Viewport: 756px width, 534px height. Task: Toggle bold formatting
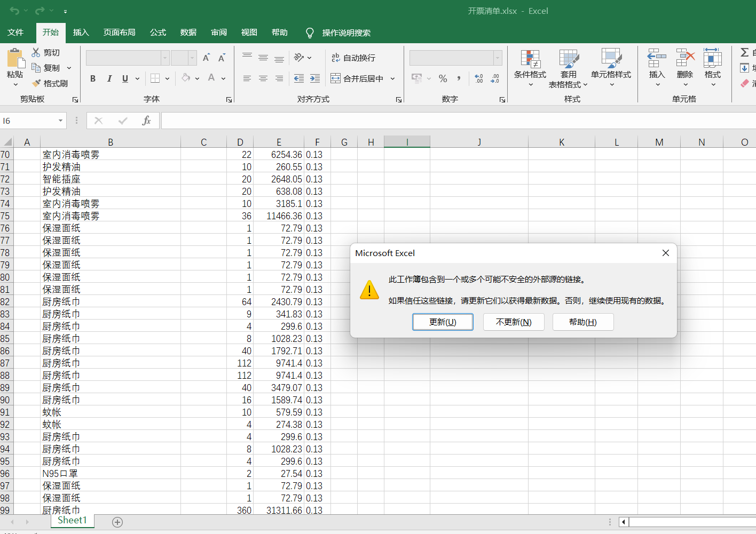[93, 78]
